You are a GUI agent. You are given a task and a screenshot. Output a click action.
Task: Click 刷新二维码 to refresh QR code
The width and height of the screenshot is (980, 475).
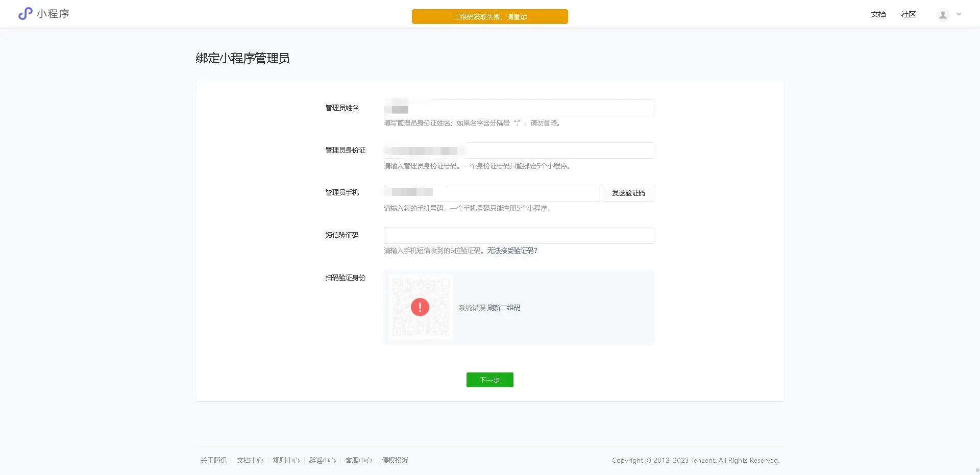504,308
